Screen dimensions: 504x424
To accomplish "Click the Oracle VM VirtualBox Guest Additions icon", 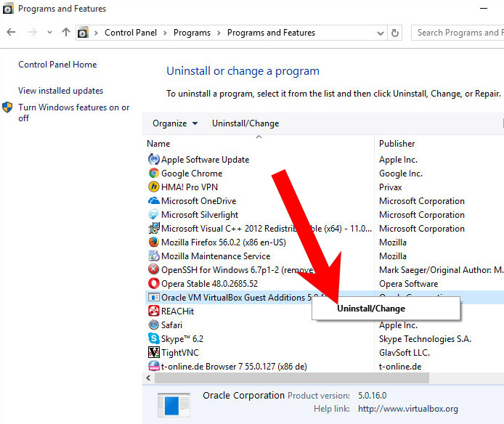I will tap(154, 297).
